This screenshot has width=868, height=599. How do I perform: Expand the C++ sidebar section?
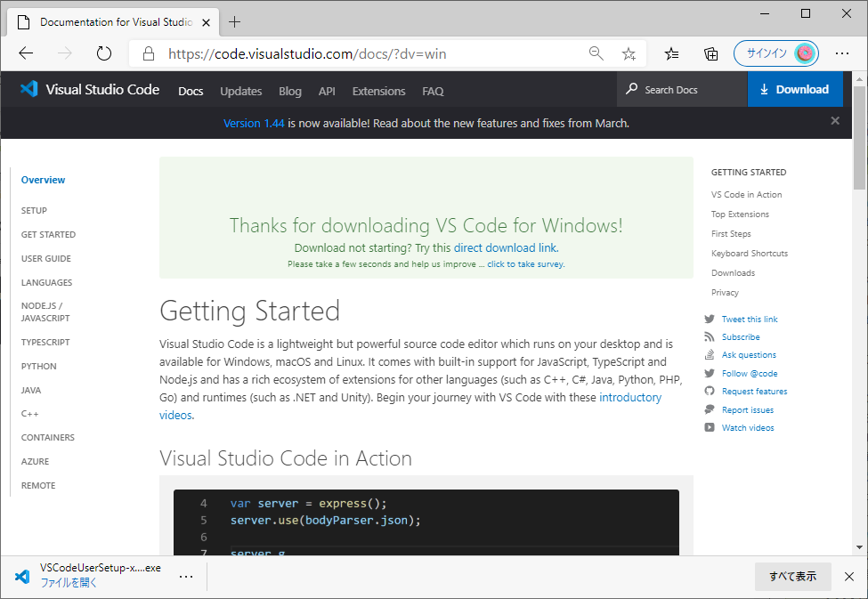(30, 414)
